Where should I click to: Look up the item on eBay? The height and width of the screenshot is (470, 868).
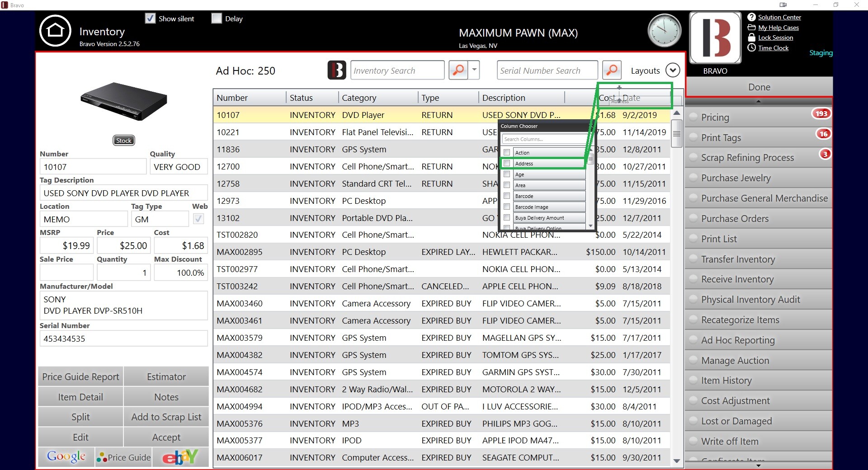pos(180,457)
